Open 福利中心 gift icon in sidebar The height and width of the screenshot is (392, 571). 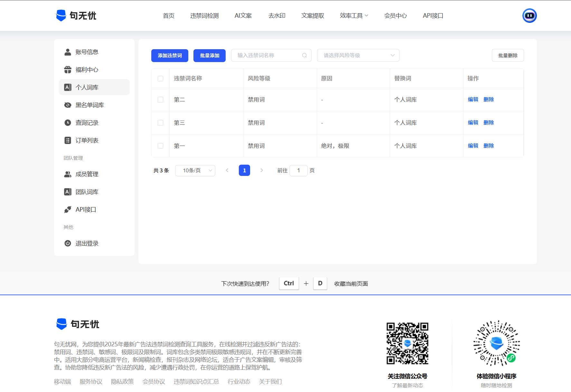68,70
